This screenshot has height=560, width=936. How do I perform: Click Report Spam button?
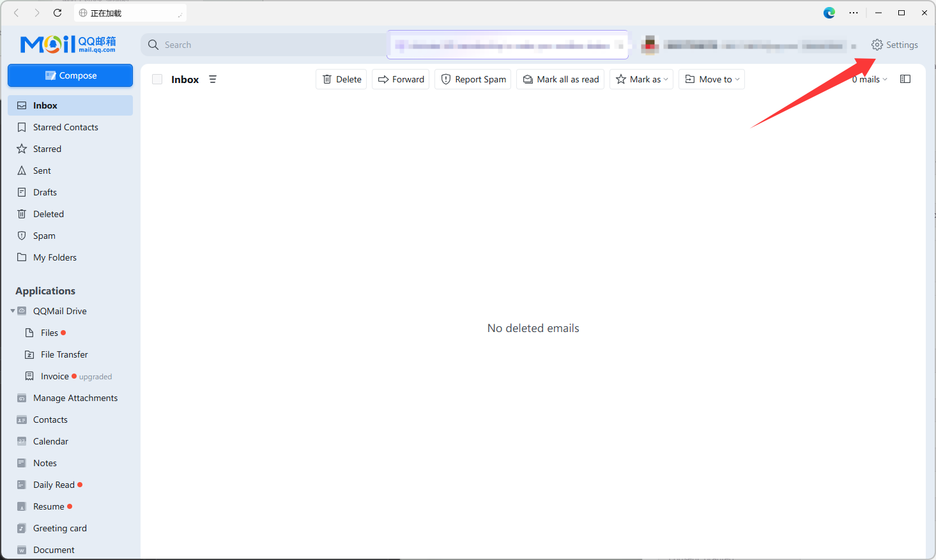473,79
